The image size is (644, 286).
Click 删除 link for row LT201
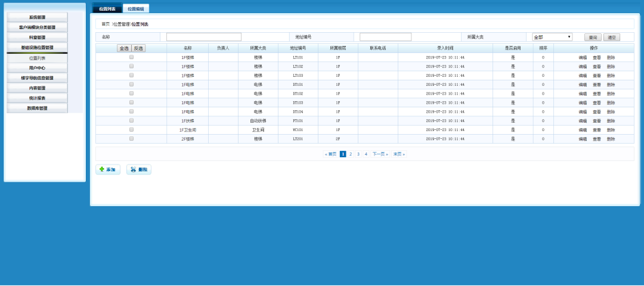611,139
